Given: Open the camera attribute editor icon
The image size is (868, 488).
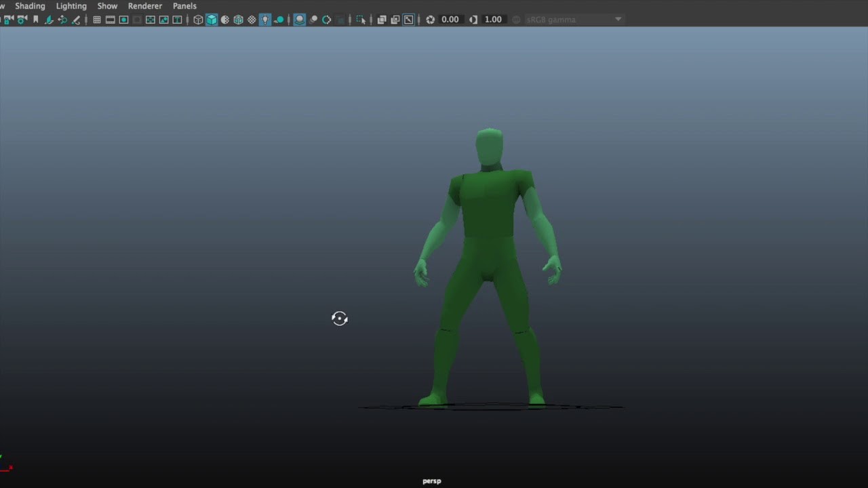Looking at the screenshot, I should pos(22,19).
